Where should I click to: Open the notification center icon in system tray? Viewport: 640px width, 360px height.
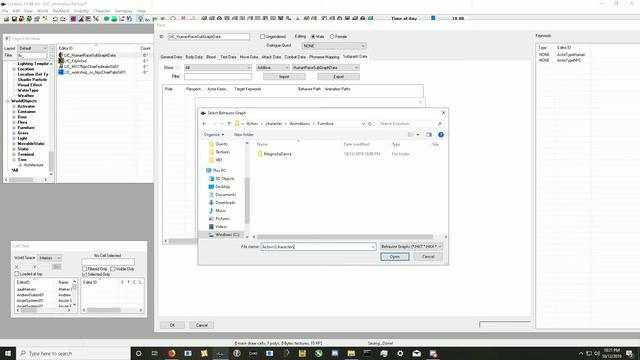[630, 353]
